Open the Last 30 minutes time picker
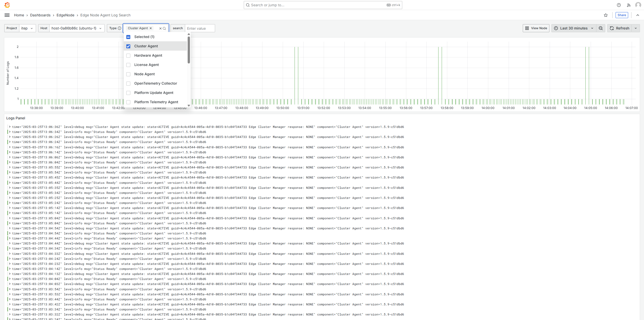Screen dimensions: 644x320 click(574, 28)
